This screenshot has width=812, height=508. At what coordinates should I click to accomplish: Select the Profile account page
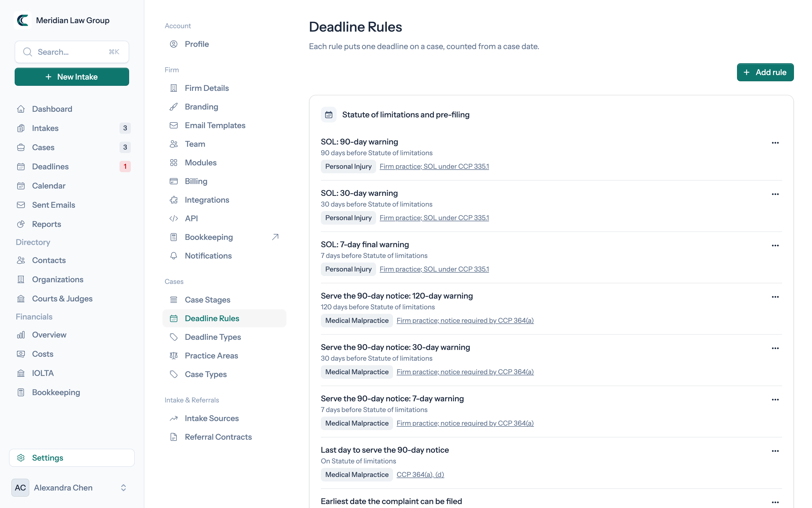224,44
